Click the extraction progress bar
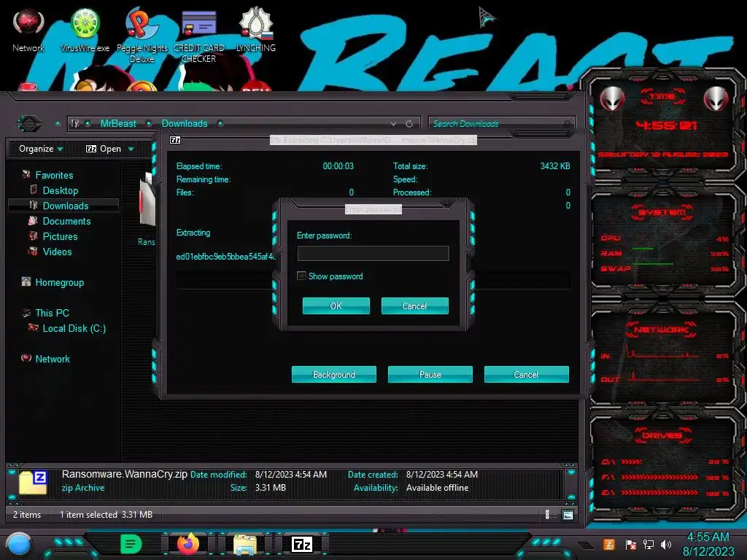The image size is (747, 560). [373, 280]
